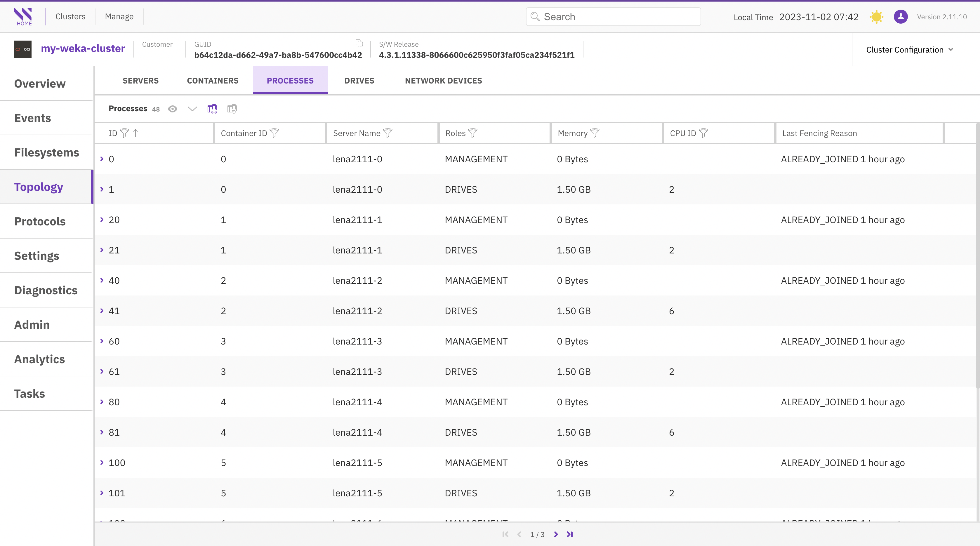Click the Memory column filter icon
Viewport: 980px width, 546px height.
click(595, 133)
